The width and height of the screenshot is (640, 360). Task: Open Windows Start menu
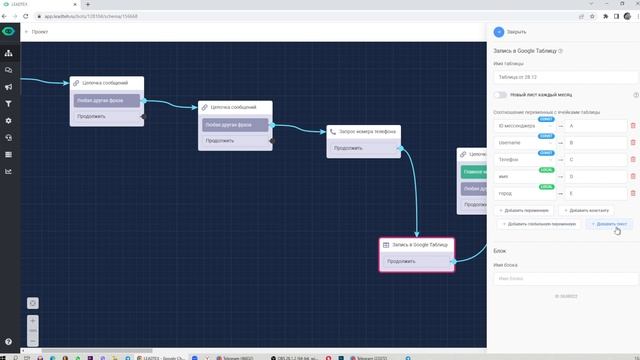click(3, 358)
